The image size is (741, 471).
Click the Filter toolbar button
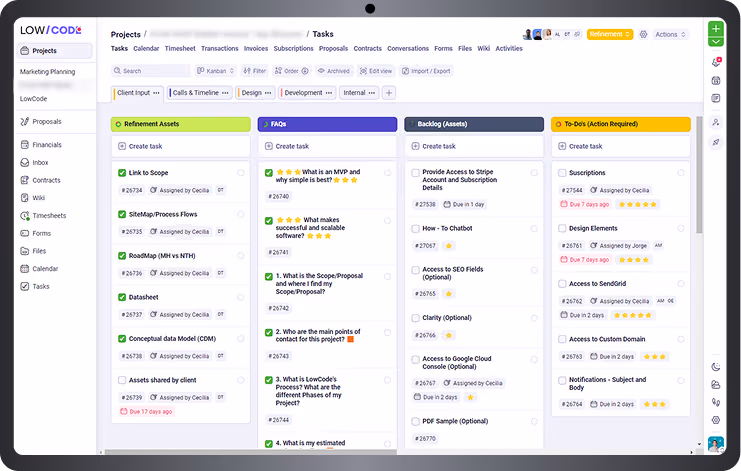[254, 71]
